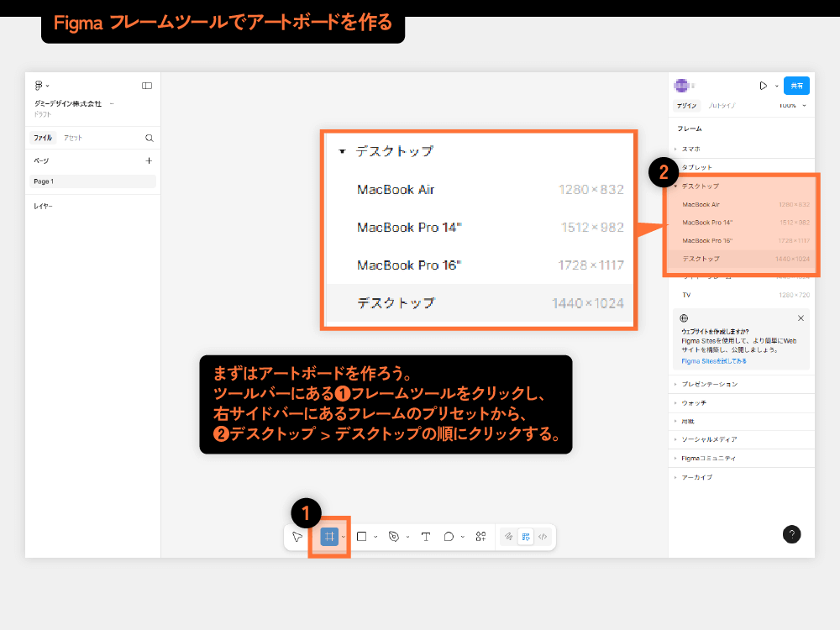Viewport: 840px width, 630px height.
Task: Select the Text tool
Action: pos(426,537)
